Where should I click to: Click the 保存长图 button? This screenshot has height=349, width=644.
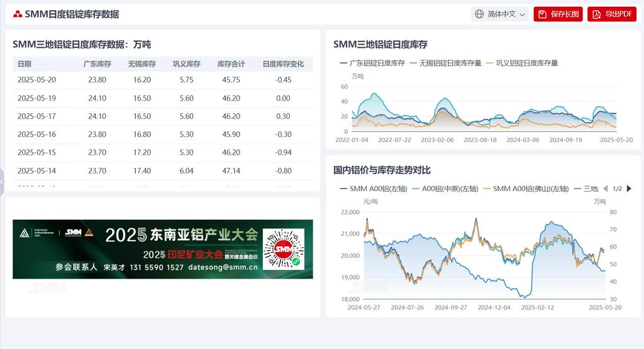pos(558,14)
